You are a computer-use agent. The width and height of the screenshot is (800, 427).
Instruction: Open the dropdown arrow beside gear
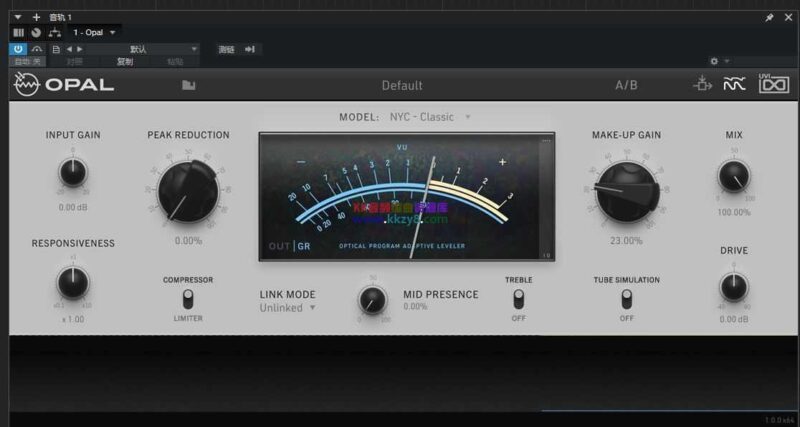pyautogui.click(x=727, y=61)
